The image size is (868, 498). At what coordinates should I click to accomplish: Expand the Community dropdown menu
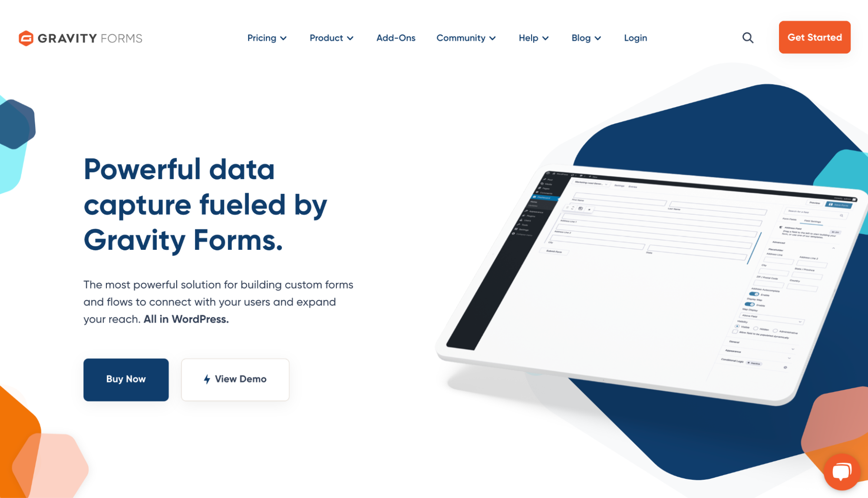[x=466, y=38]
